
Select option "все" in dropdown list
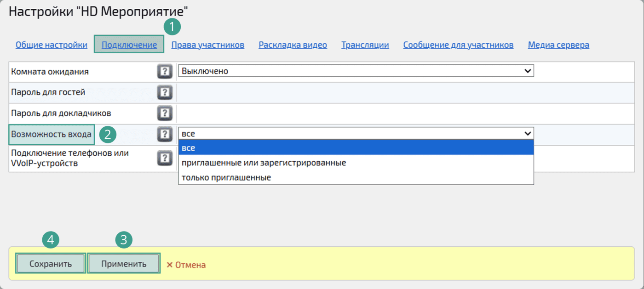click(356, 148)
